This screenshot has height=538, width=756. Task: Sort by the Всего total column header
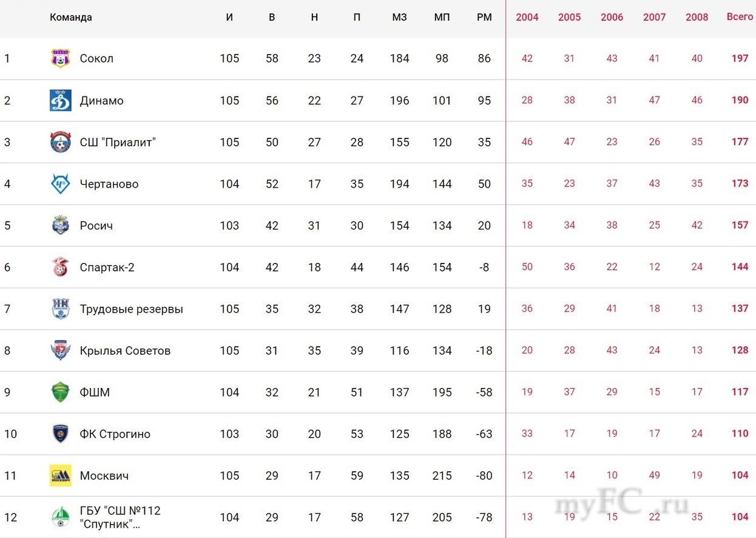tap(740, 16)
